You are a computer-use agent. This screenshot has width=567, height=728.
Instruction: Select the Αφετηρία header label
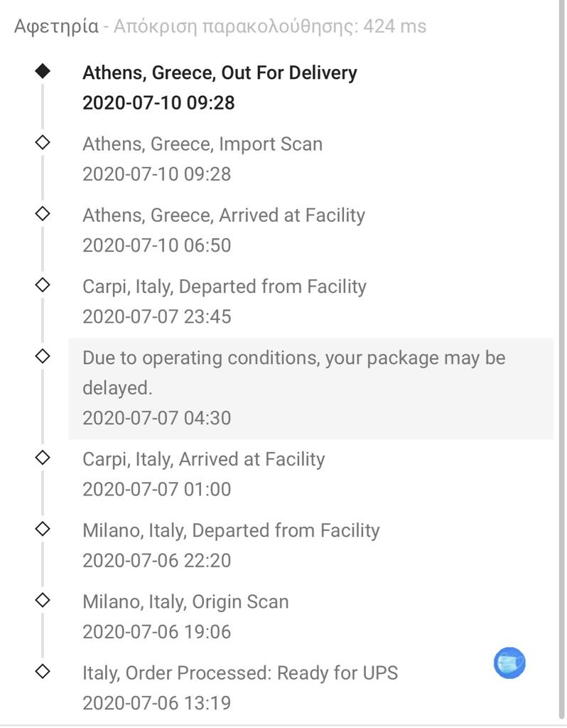56,27
